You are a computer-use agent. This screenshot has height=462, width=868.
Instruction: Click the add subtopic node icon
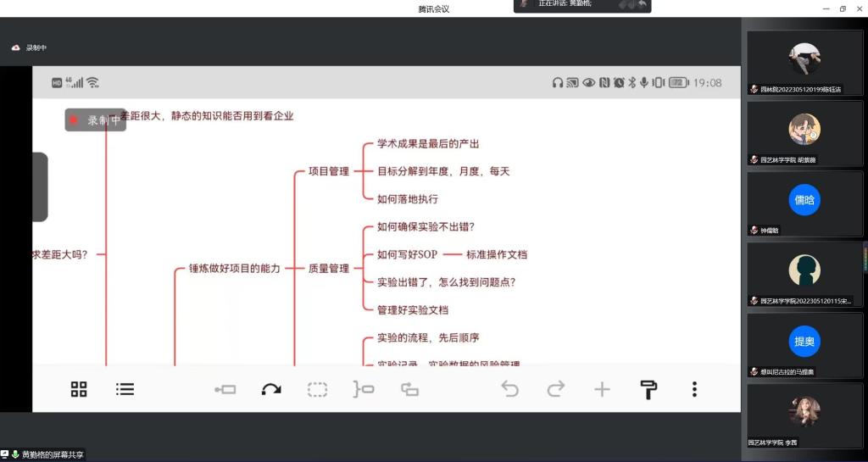pos(225,389)
